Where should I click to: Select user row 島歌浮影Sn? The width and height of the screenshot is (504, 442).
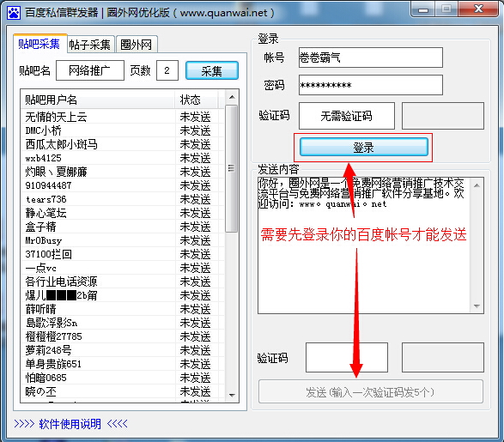coord(122,323)
